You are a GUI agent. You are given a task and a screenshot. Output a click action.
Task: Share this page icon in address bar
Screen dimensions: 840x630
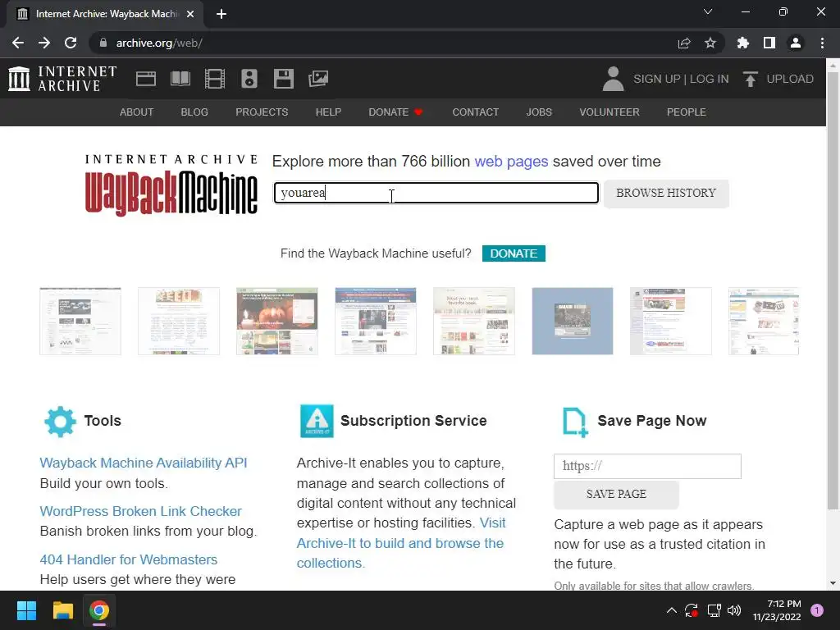[684, 43]
